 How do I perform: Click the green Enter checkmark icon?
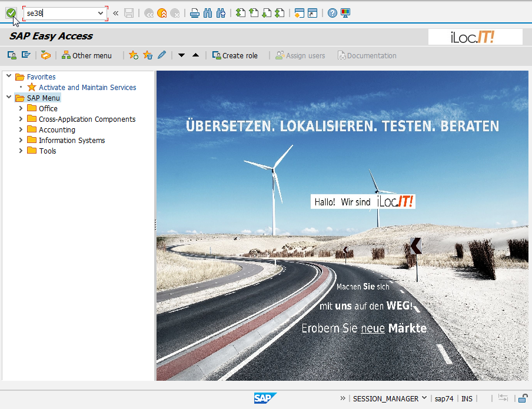(x=11, y=13)
